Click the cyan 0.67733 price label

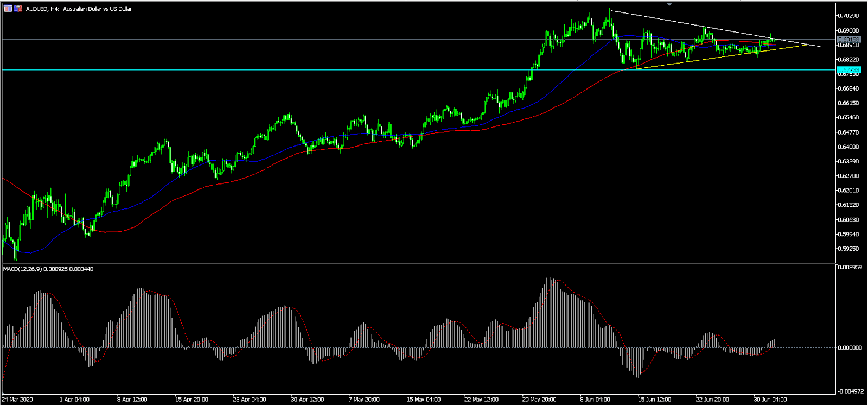click(848, 70)
